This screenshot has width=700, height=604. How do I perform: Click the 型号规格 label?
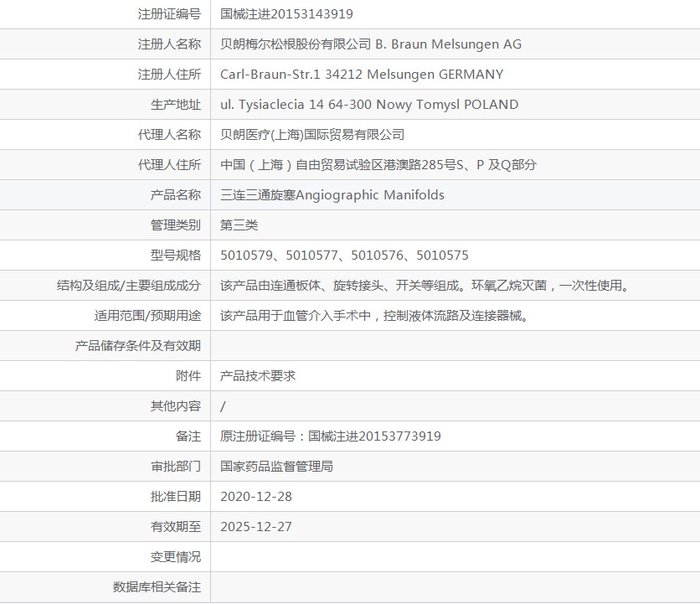pyautogui.click(x=176, y=256)
